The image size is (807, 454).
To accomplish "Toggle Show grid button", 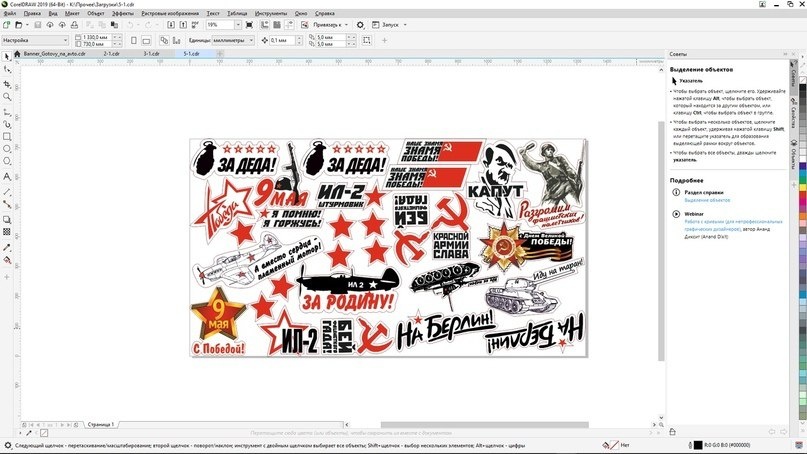I will pos(277,25).
